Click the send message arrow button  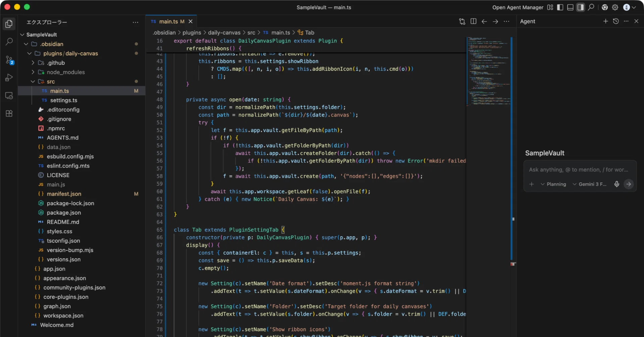click(x=629, y=184)
